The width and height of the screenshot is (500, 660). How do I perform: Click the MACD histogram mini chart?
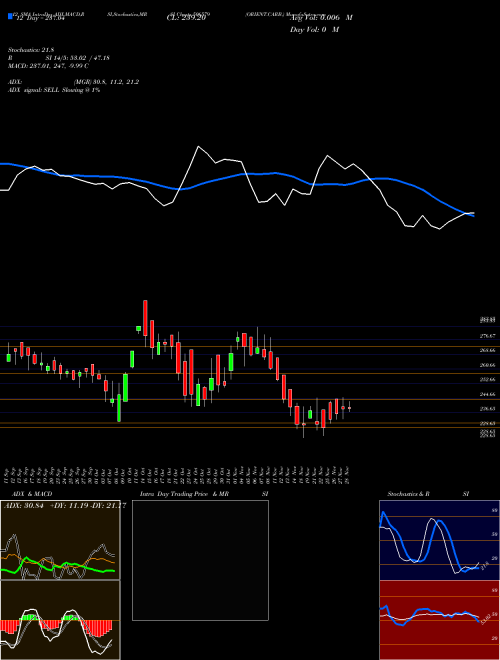point(60,620)
